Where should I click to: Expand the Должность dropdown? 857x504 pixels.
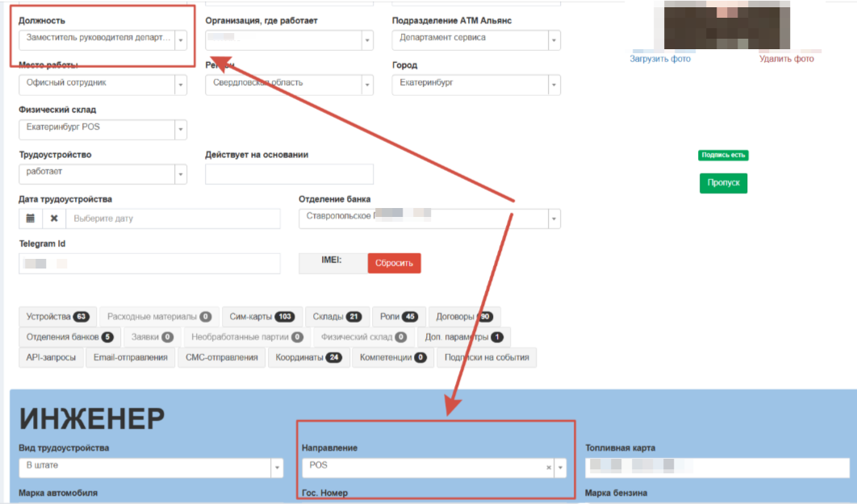tap(181, 40)
